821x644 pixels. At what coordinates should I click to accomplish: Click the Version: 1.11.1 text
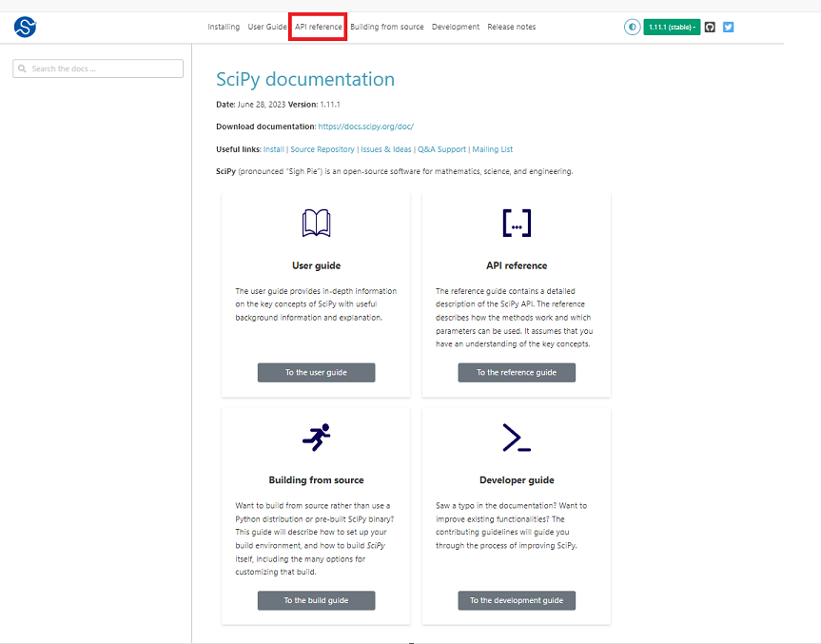pos(314,105)
